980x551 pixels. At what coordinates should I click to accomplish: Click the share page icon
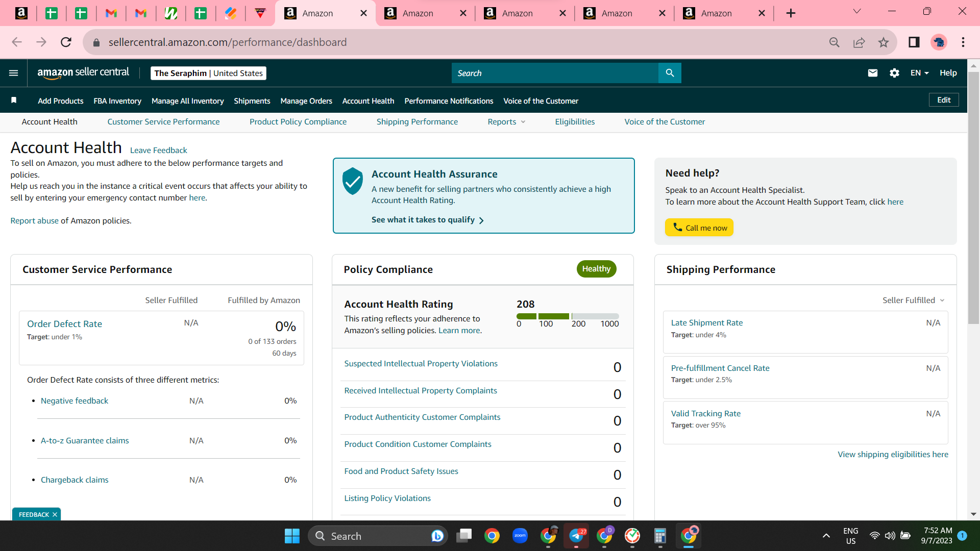[x=859, y=42]
